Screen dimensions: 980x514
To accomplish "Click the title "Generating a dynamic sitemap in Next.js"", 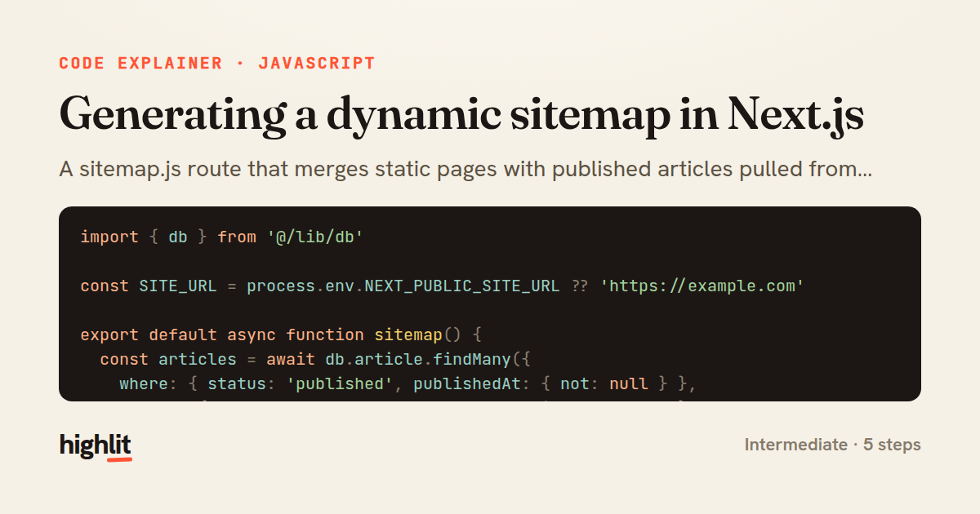I will click(x=461, y=113).
